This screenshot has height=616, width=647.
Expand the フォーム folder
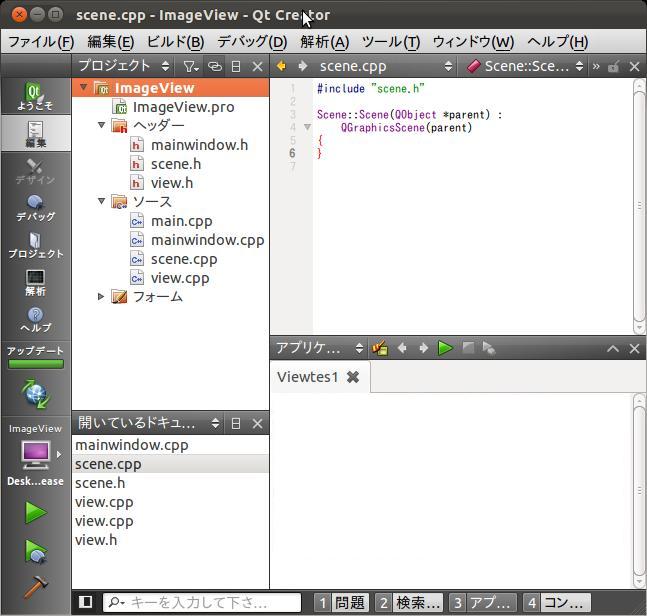(x=100, y=296)
